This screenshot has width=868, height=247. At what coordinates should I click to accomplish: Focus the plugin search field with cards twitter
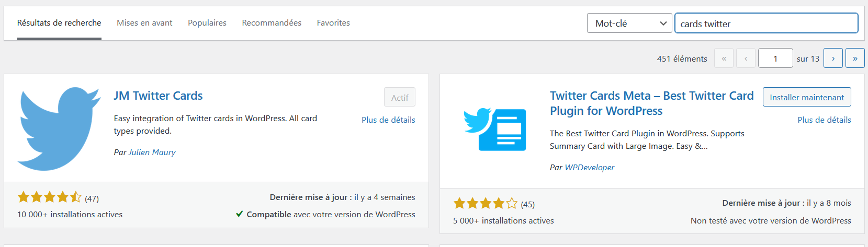pos(766,23)
